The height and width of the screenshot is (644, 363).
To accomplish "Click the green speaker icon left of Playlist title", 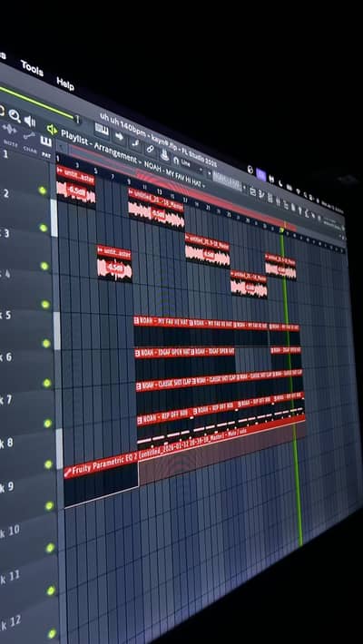I will (x=53, y=130).
